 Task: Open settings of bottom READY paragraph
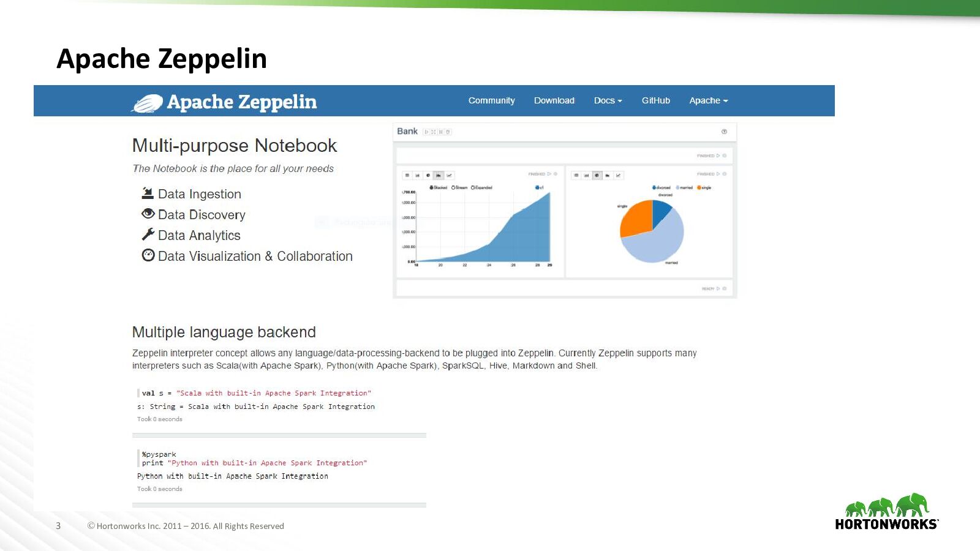[x=725, y=288]
